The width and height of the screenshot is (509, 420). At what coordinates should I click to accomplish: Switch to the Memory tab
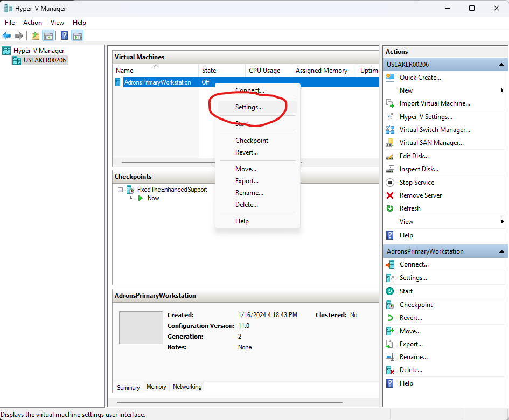tap(156, 387)
